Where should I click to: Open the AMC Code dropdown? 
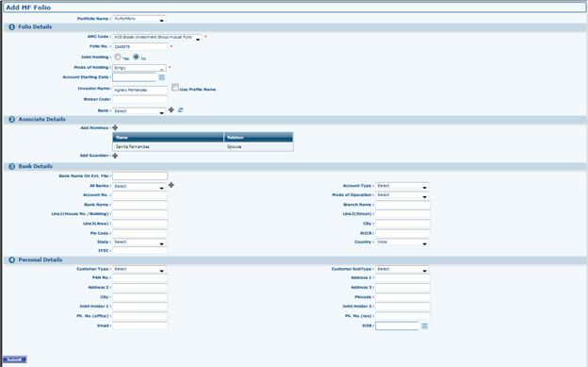[157, 37]
